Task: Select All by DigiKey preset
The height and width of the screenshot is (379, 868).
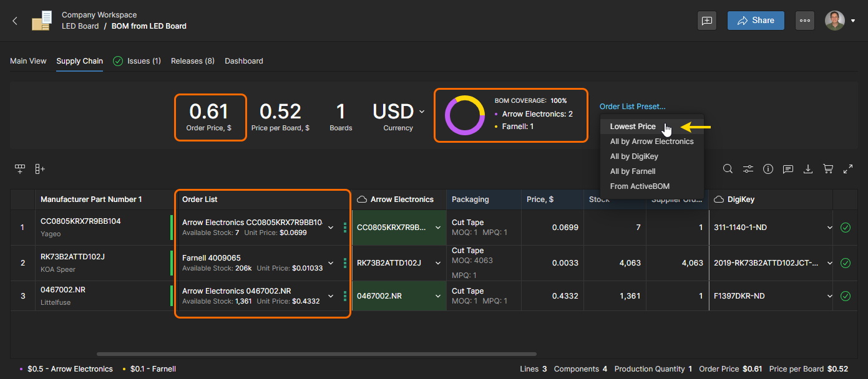Action: click(634, 156)
